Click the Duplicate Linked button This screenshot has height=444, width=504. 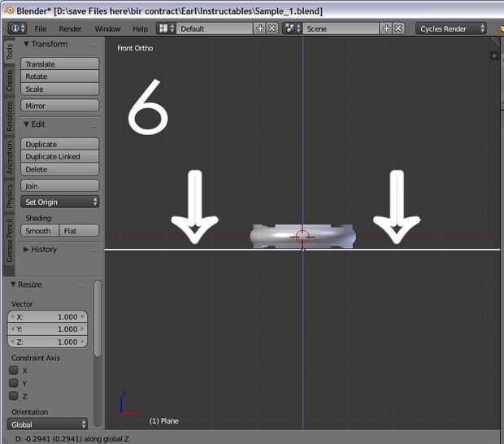[60, 157]
